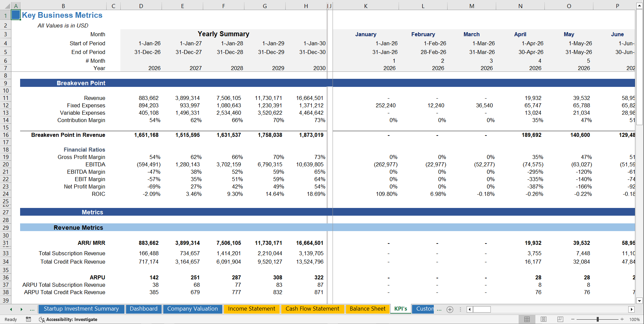Switch to Normal view in the status bar
The width and height of the screenshot is (644, 324).
pyautogui.click(x=527, y=319)
